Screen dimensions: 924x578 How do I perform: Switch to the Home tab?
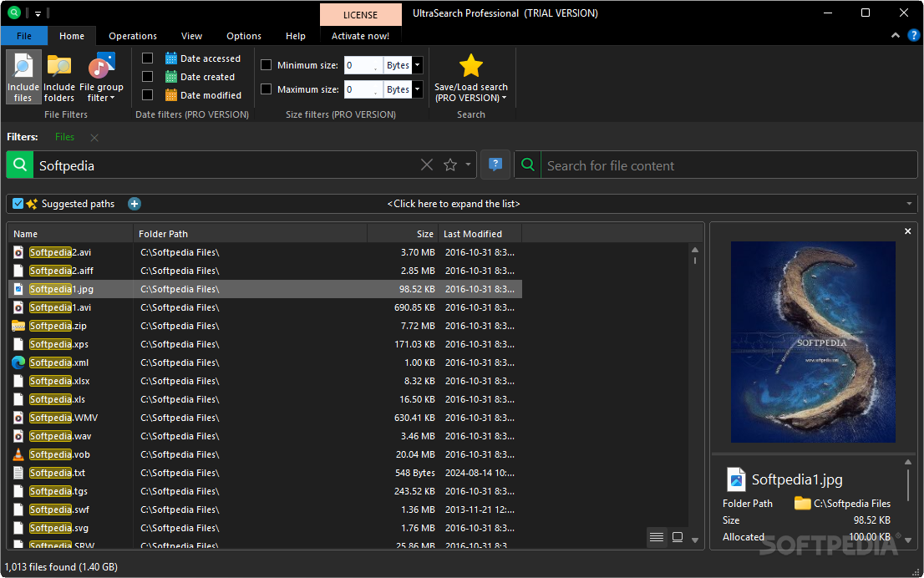pyautogui.click(x=72, y=36)
